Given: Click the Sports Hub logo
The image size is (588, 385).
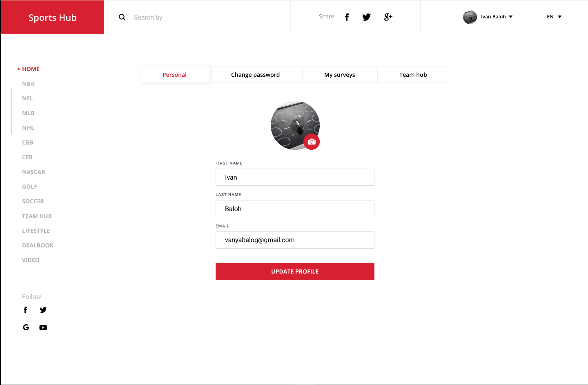Looking at the screenshot, I should [53, 18].
